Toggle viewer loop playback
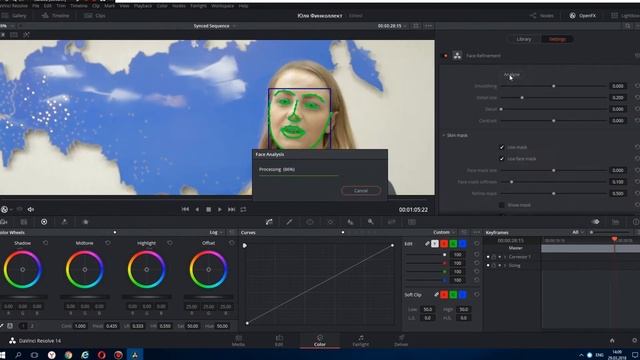The width and height of the screenshot is (640, 360). [x=243, y=209]
